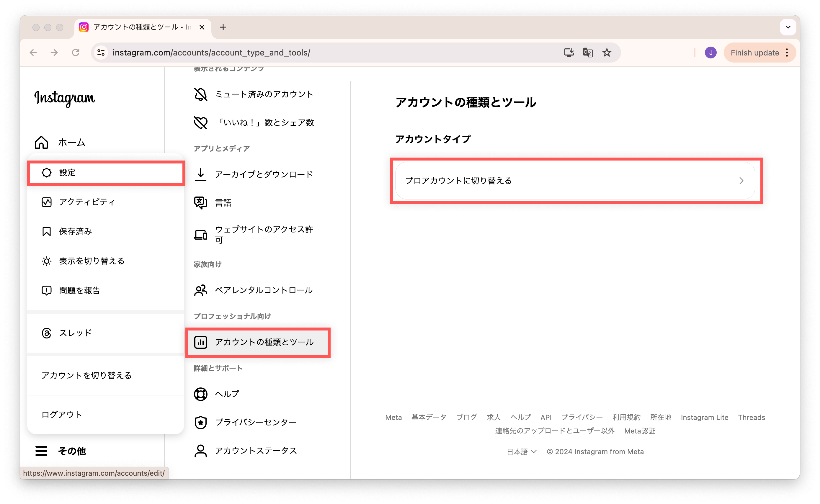Click the shield icon for プライバシーセンター

tap(201, 422)
